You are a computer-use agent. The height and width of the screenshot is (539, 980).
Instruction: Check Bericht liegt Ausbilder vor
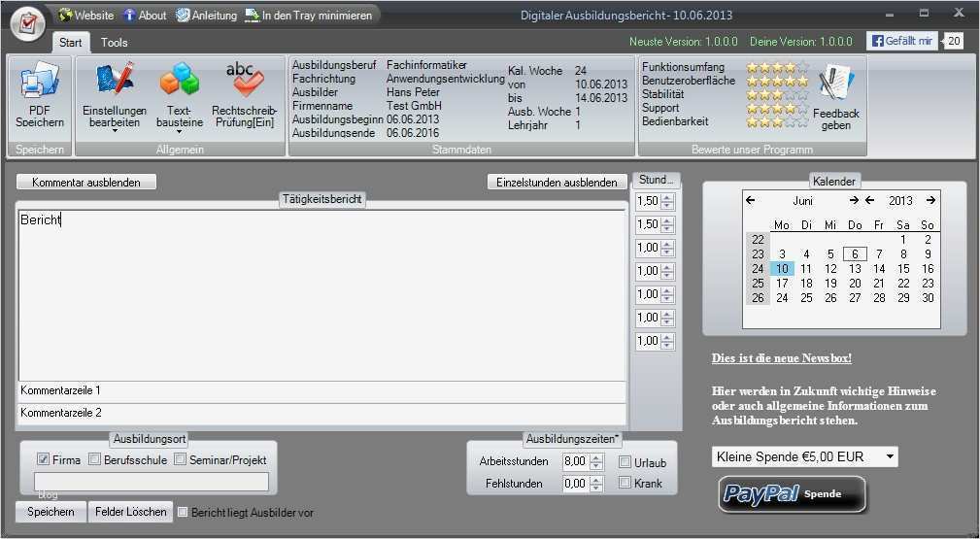coord(183,512)
